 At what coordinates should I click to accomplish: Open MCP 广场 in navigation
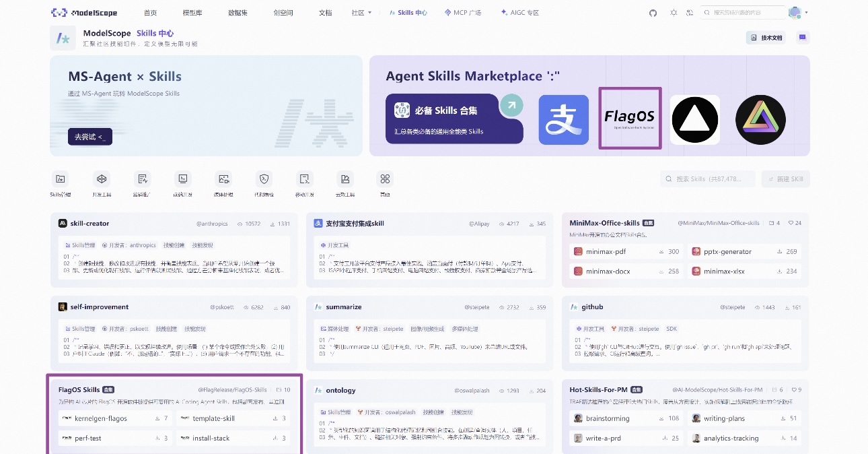(463, 13)
